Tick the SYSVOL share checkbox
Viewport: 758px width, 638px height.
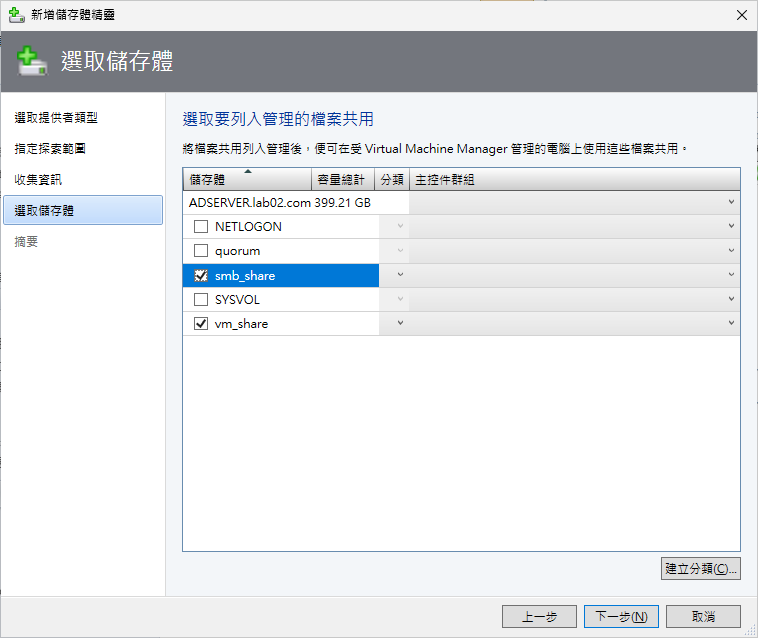point(201,299)
